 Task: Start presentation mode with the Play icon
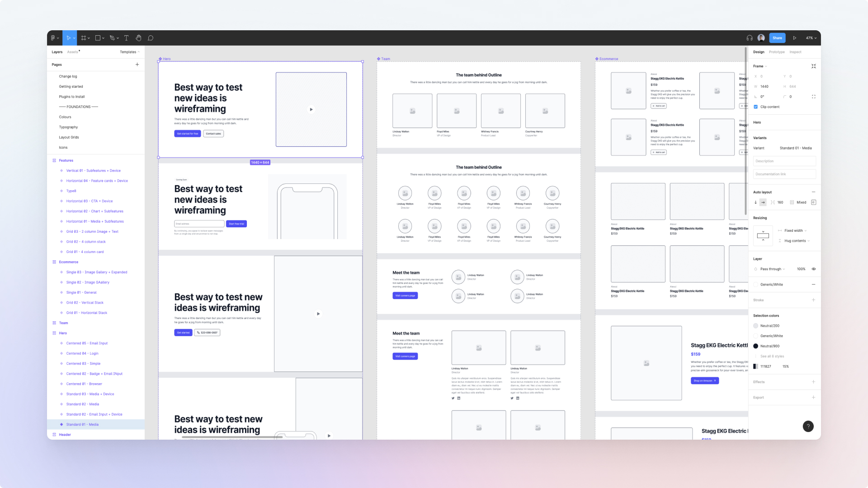click(795, 38)
